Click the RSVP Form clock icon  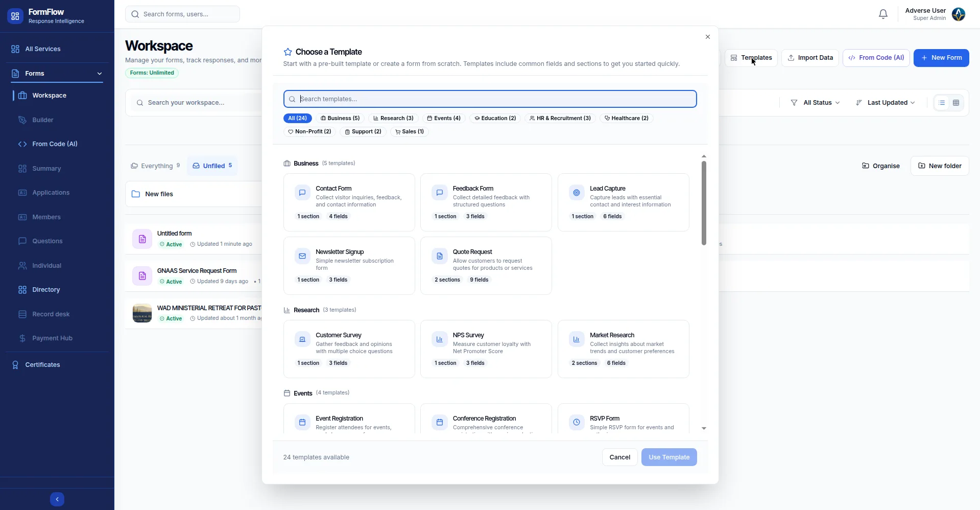(x=577, y=422)
